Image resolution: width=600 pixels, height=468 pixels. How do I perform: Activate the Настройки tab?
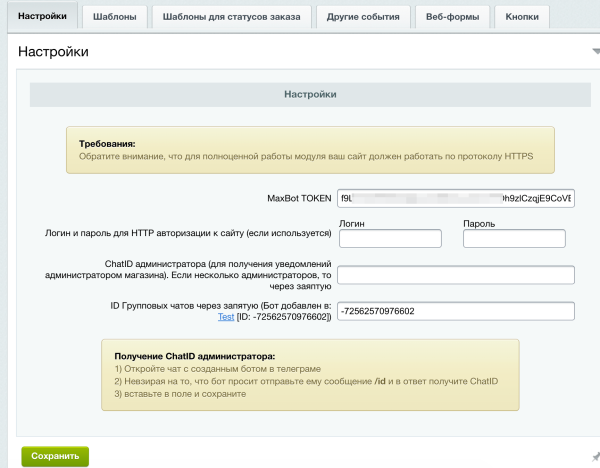click(41, 17)
